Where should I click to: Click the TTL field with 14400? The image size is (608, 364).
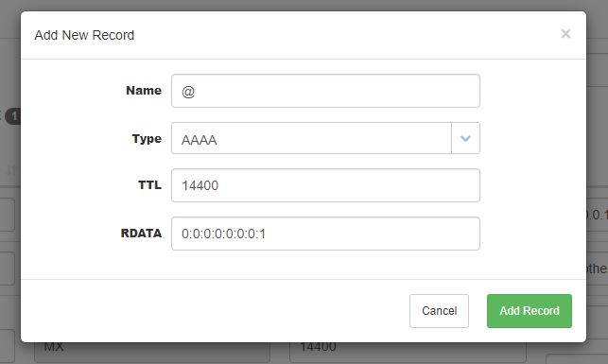(x=325, y=185)
